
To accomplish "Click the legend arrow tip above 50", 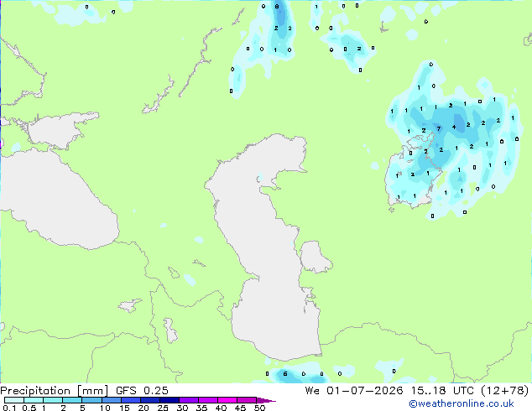I will (266, 400).
